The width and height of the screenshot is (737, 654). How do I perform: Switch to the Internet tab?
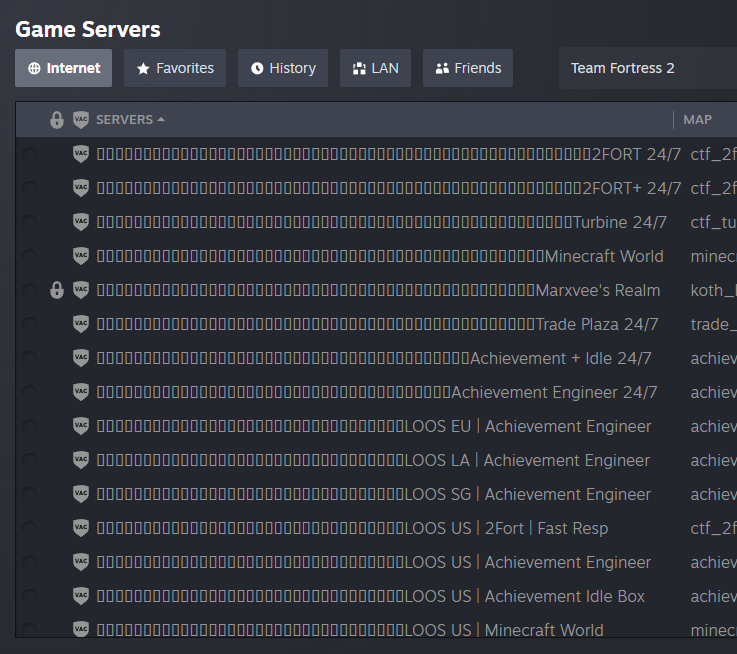63,68
